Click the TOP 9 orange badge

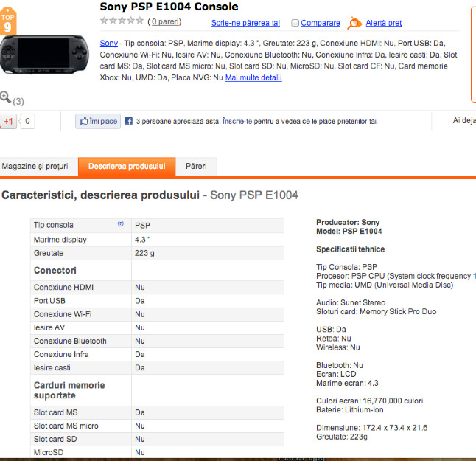8,21
